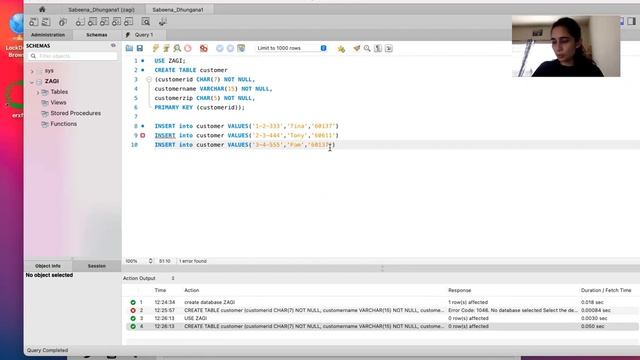The height and width of the screenshot is (360, 640).
Task: Open the home screen tab
Action: tap(42, 9)
